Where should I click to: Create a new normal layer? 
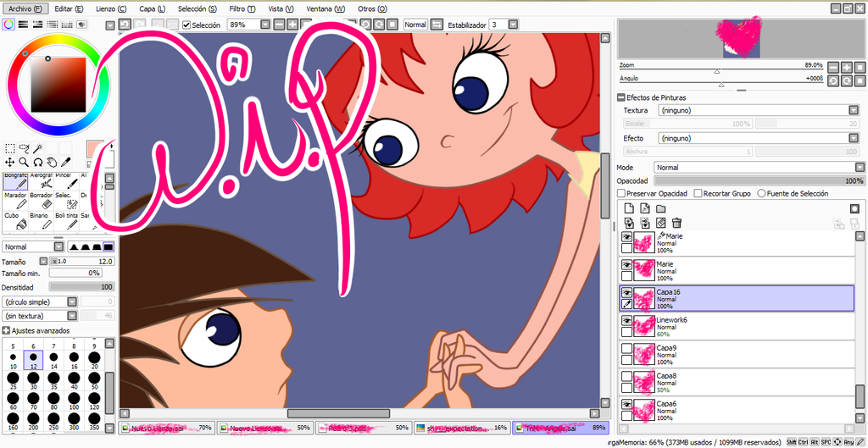[629, 208]
